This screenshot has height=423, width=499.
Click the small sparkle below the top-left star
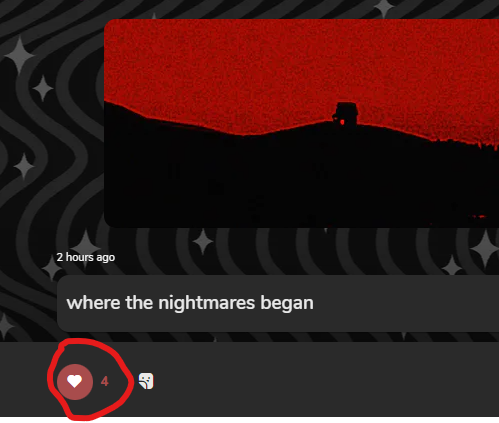coord(43,88)
